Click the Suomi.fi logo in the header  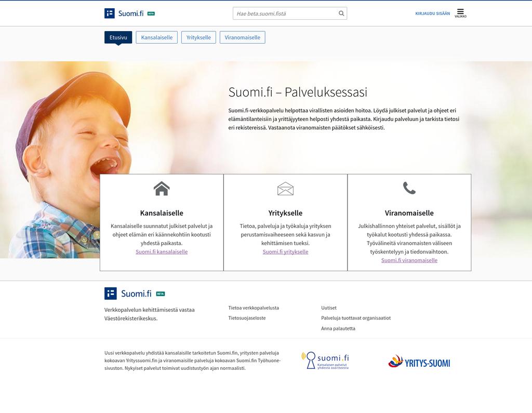(124, 13)
